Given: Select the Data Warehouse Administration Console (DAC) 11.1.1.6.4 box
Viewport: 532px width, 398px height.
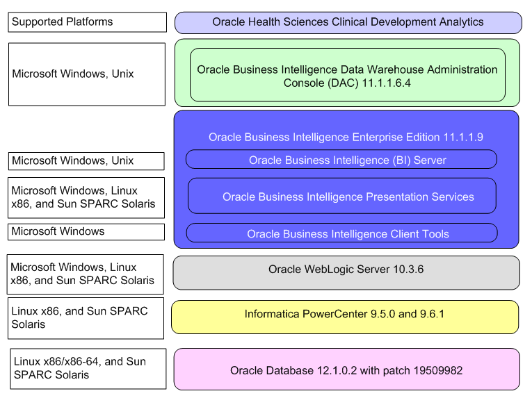Looking at the screenshot, I should pos(348,75).
